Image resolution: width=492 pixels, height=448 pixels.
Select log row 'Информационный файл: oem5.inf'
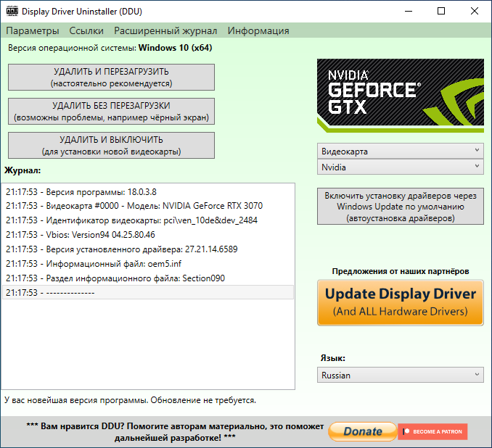[148, 263]
